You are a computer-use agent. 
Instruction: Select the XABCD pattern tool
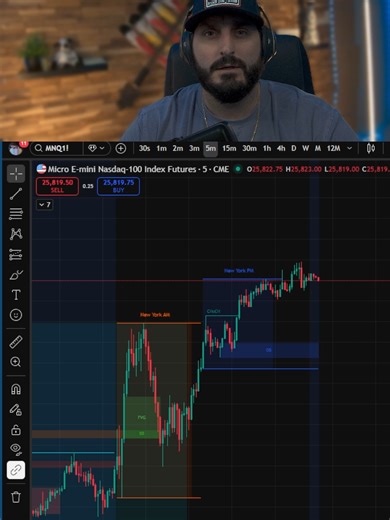pyautogui.click(x=16, y=234)
